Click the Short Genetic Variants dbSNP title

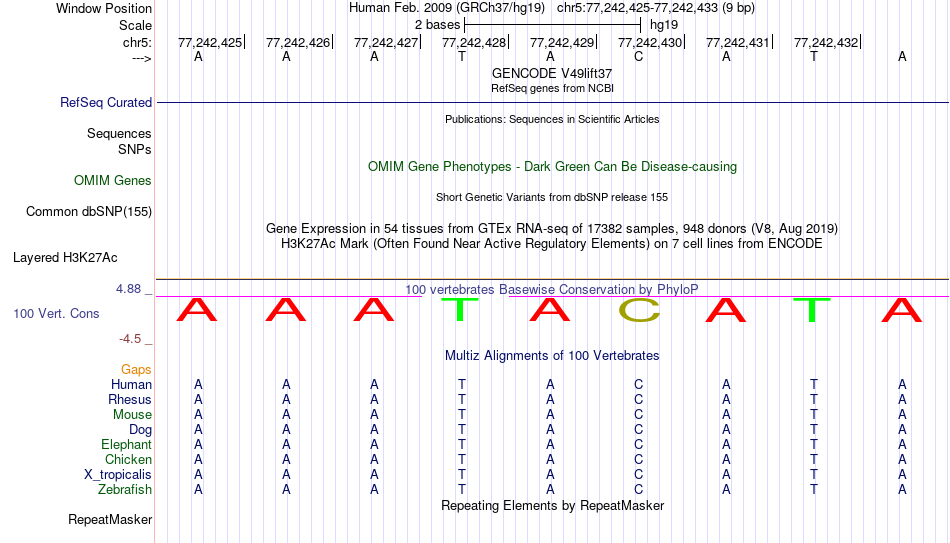coord(552,198)
